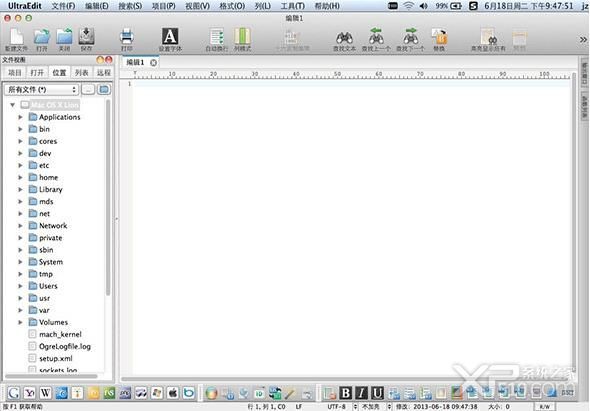Click the Bold B icon

345,393
